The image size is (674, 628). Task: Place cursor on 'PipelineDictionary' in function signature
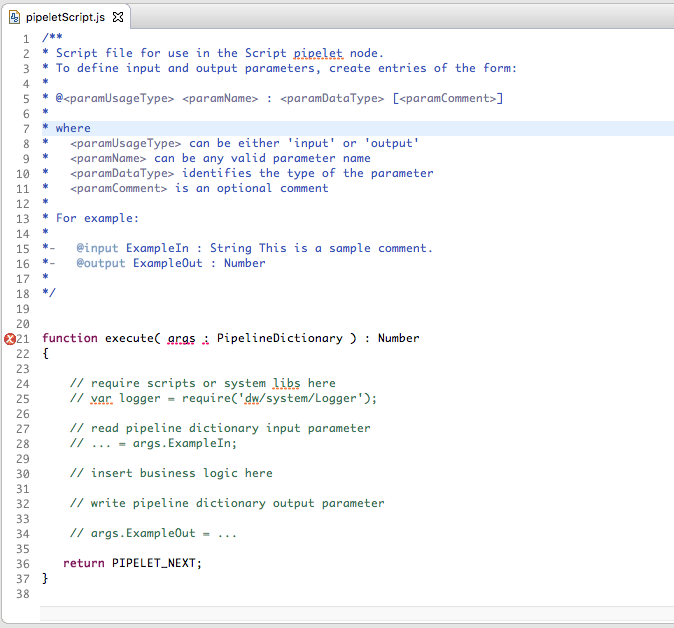(279, 339)
